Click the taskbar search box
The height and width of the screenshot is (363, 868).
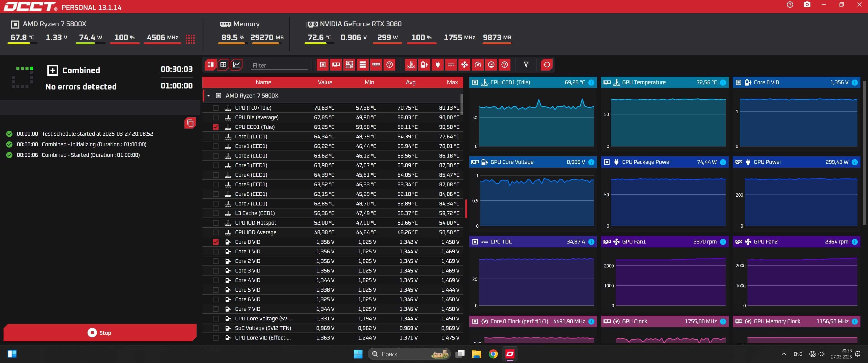coord(409,354)
